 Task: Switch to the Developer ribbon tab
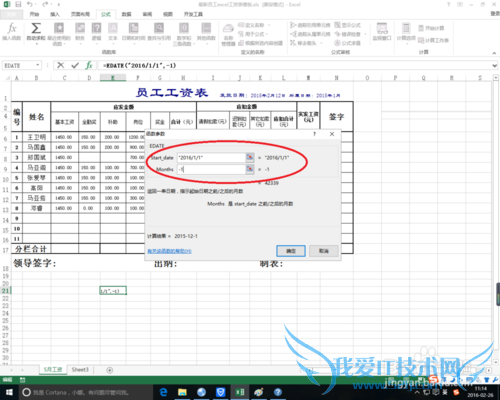click(193, 14)
